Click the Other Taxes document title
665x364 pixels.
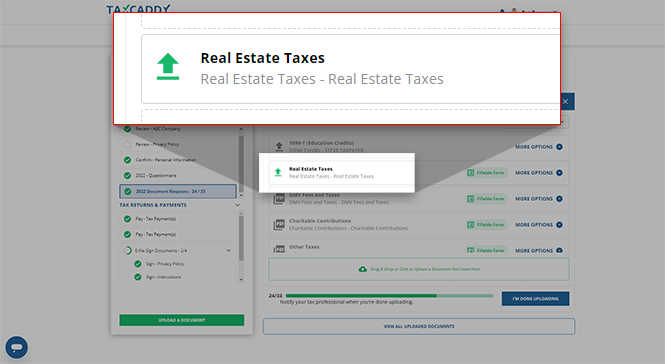[x=304, y=246]
